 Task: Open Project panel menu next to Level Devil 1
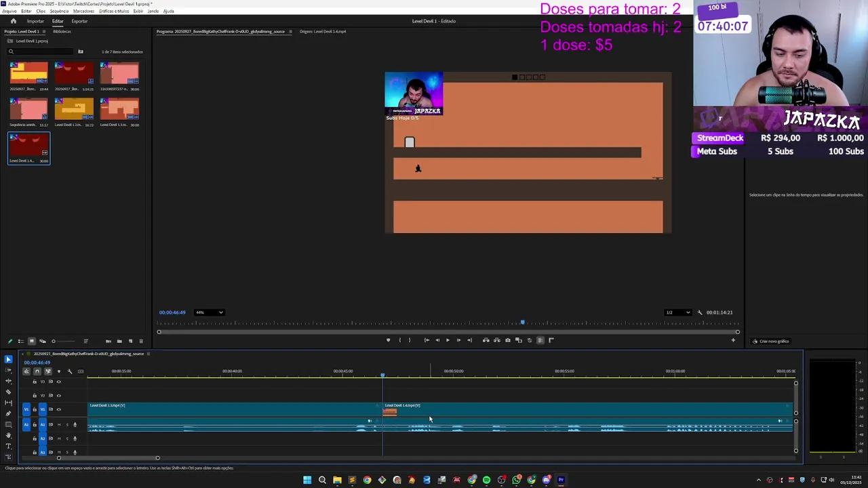coord(44,31)
